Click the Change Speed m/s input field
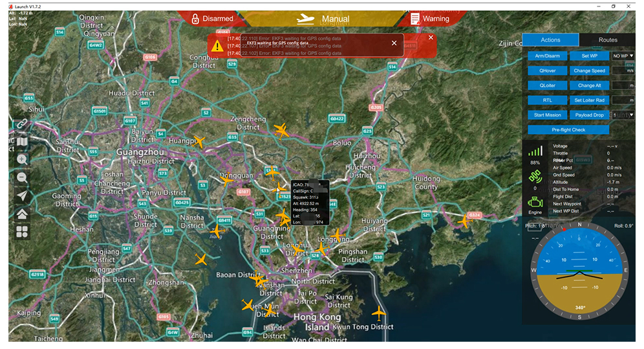The image size is (644, 349). 623,71
